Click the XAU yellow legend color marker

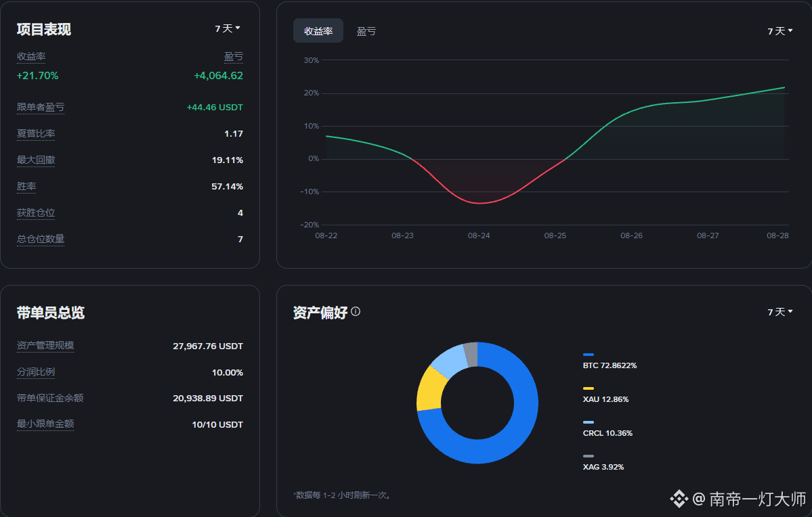pyautogui.click(x=589, y=388)
